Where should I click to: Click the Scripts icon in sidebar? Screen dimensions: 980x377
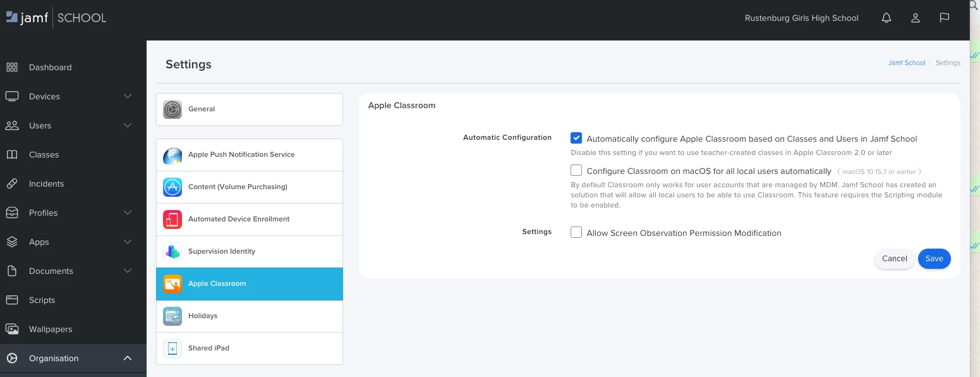12,300
